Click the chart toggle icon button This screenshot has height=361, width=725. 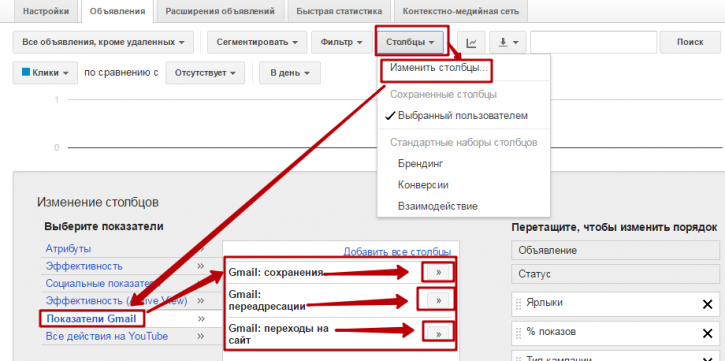pos(471,43)
